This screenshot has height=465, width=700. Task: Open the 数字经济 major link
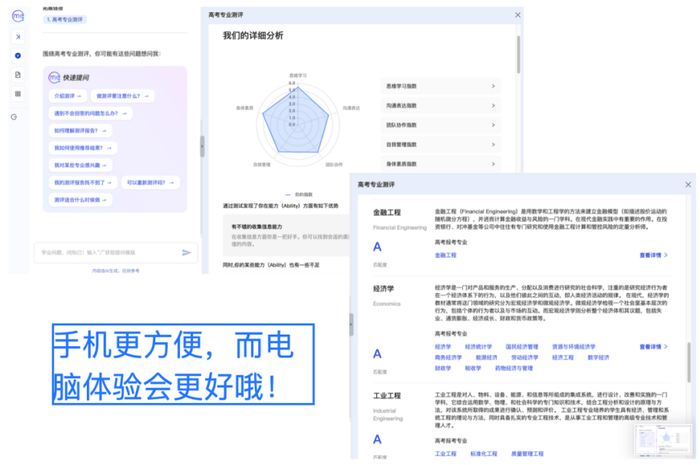[x=598, y=357]
